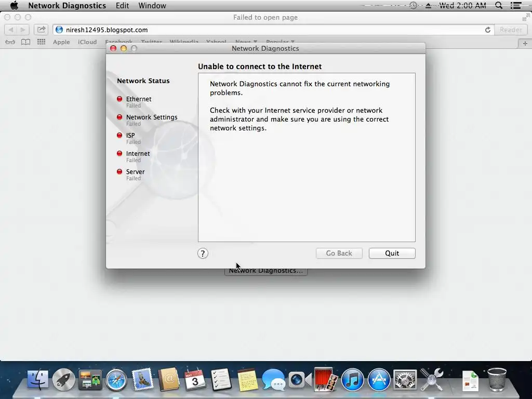Open the Apple menu

[14, 5]
